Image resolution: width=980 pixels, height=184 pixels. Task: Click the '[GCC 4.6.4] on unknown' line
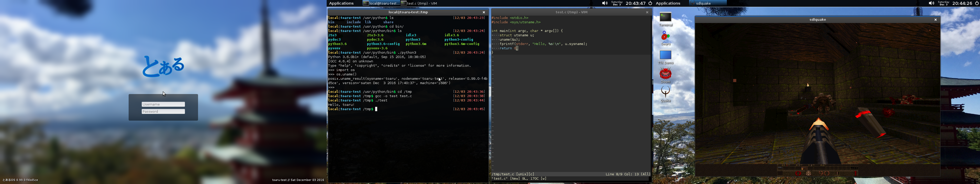(350, 61)
